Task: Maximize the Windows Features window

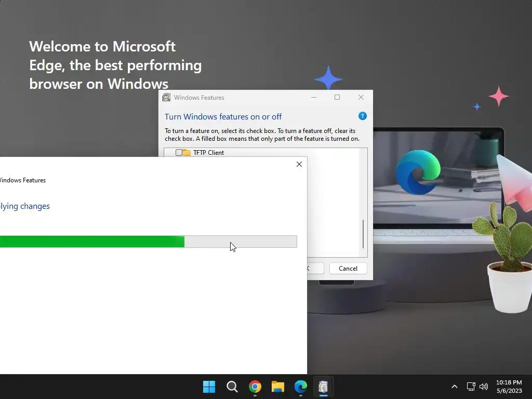Action: pyautogui.click(x=337, y=97)
